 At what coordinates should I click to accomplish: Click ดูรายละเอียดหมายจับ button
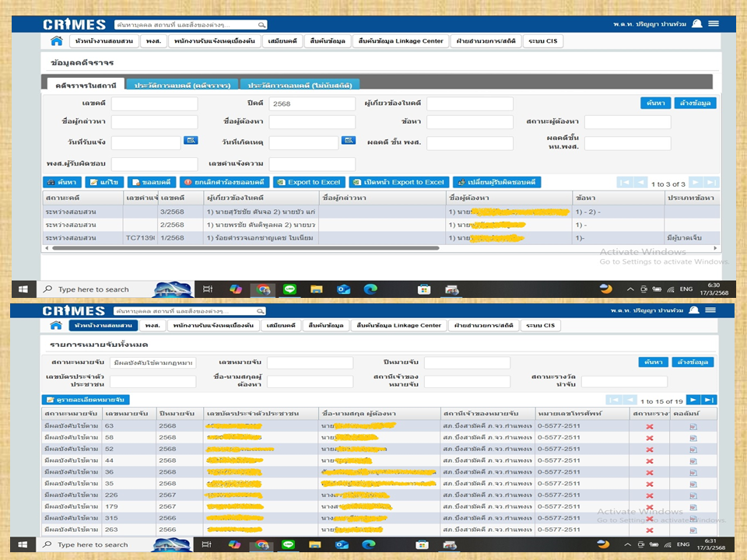click(86, 400)
